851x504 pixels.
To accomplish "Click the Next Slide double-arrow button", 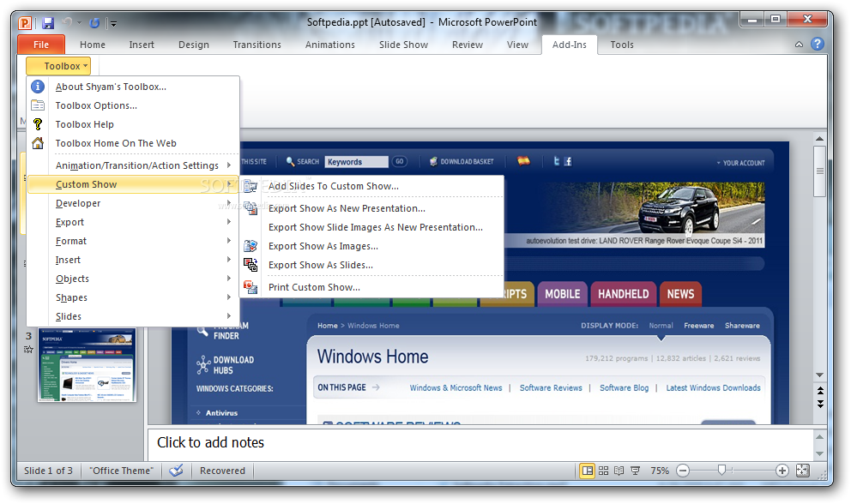I will tap(820, 405).
